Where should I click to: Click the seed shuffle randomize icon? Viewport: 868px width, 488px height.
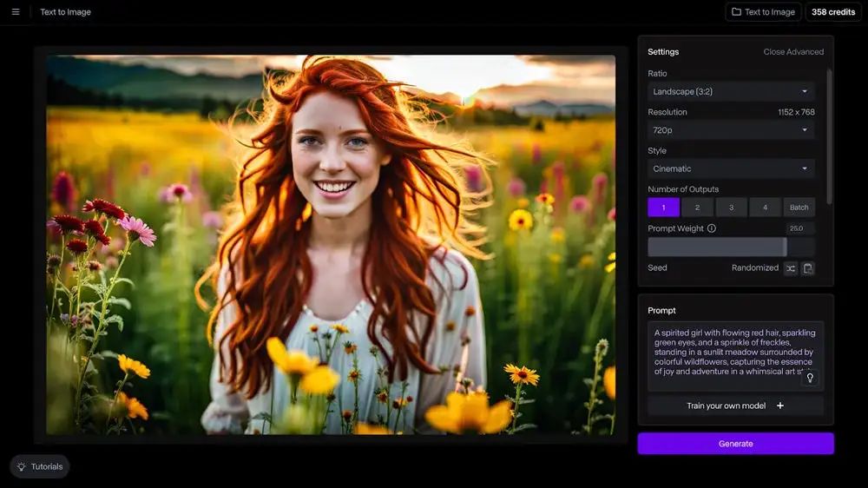click(x=791, y=268)
